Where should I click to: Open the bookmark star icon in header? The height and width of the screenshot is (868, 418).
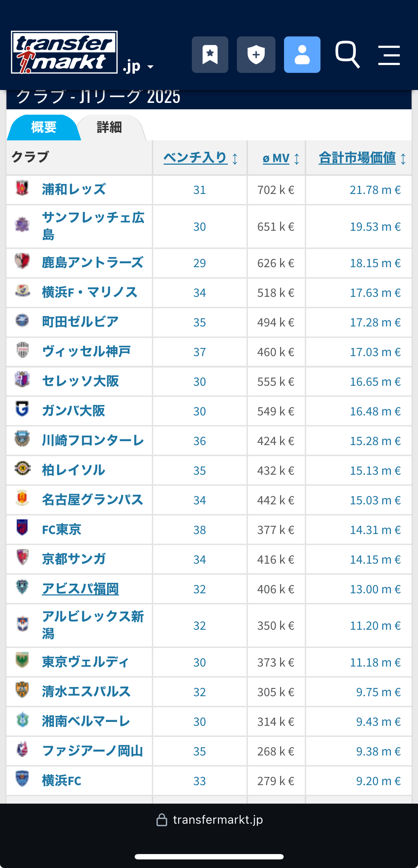click(210, 55)
